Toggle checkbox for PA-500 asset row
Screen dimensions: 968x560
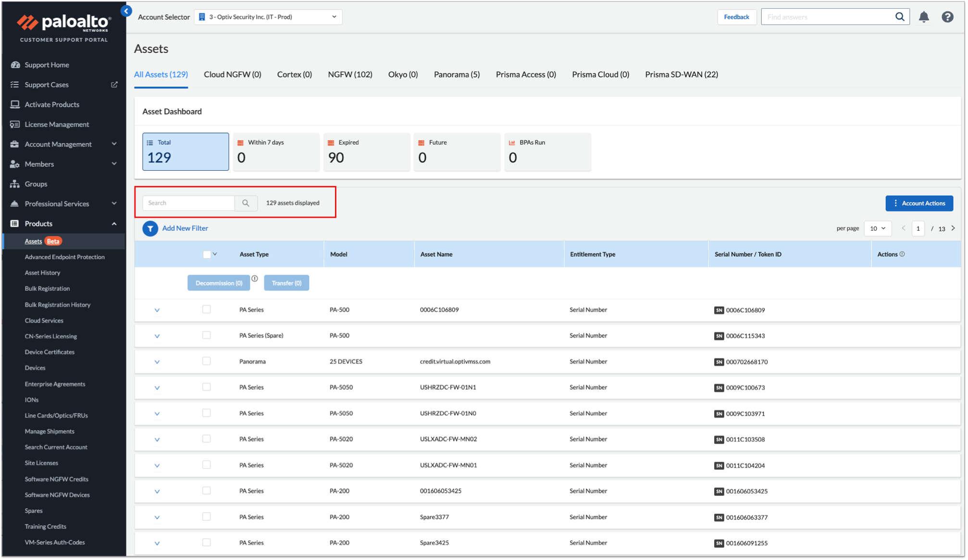click(207, 309)
